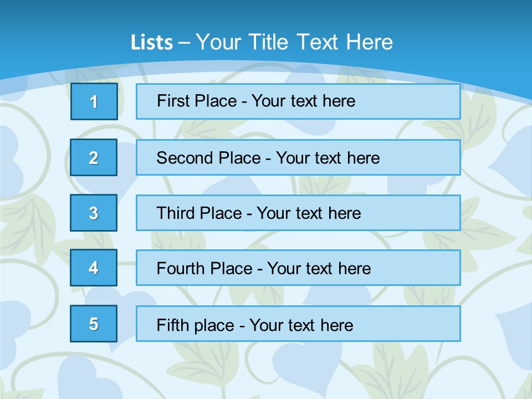Click the words 'First Place' in first bar
Viewport: 532px width, 399px height.
[197, 101]
